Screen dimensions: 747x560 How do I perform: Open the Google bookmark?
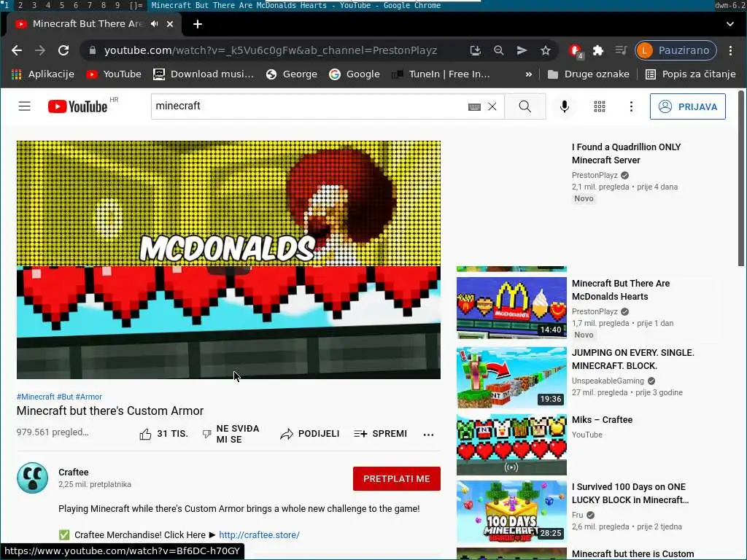pyautogui.click(x=355, y=74)
